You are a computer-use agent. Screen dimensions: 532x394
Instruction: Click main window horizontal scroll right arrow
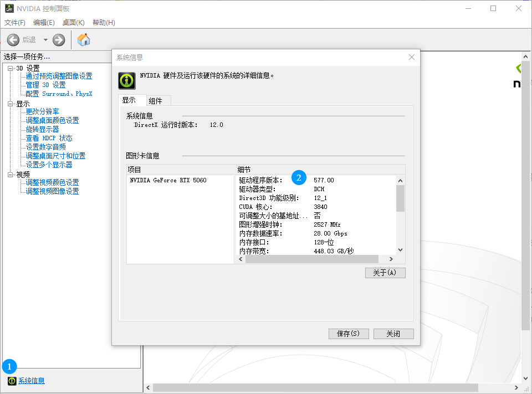click(516, 387)
